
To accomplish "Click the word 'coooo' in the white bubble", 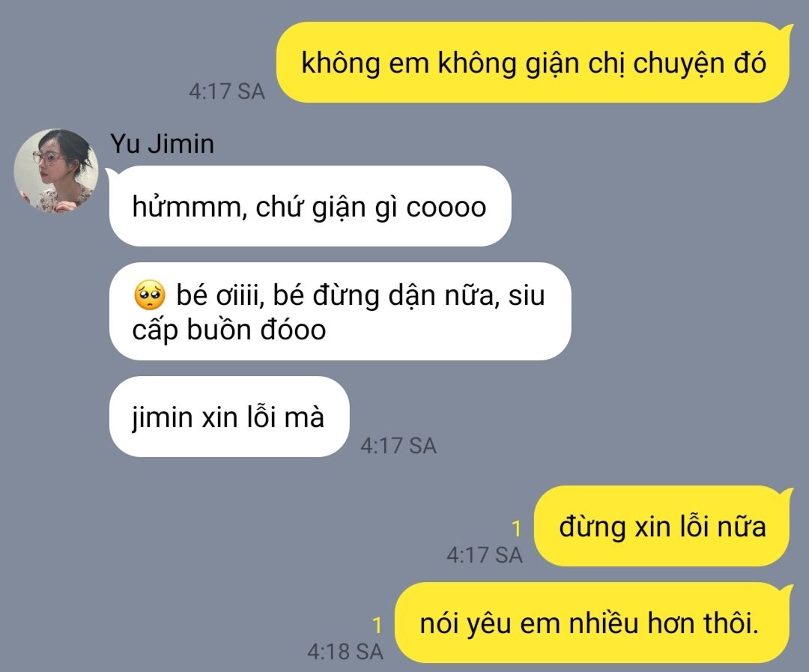I will coord(446,208).
